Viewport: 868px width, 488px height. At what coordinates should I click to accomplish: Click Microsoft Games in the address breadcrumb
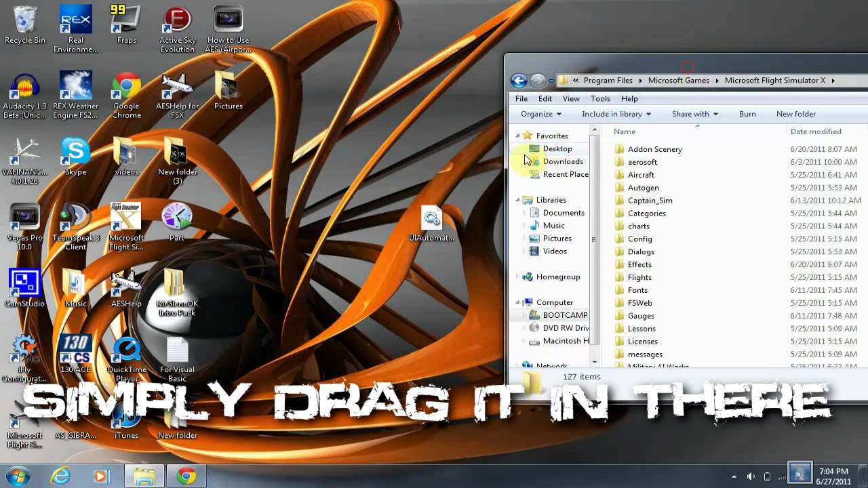click(x=678, y=80)
